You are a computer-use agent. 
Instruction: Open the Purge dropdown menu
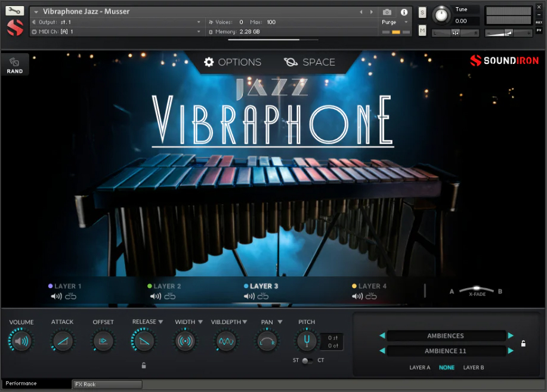[x=395, y=22]
